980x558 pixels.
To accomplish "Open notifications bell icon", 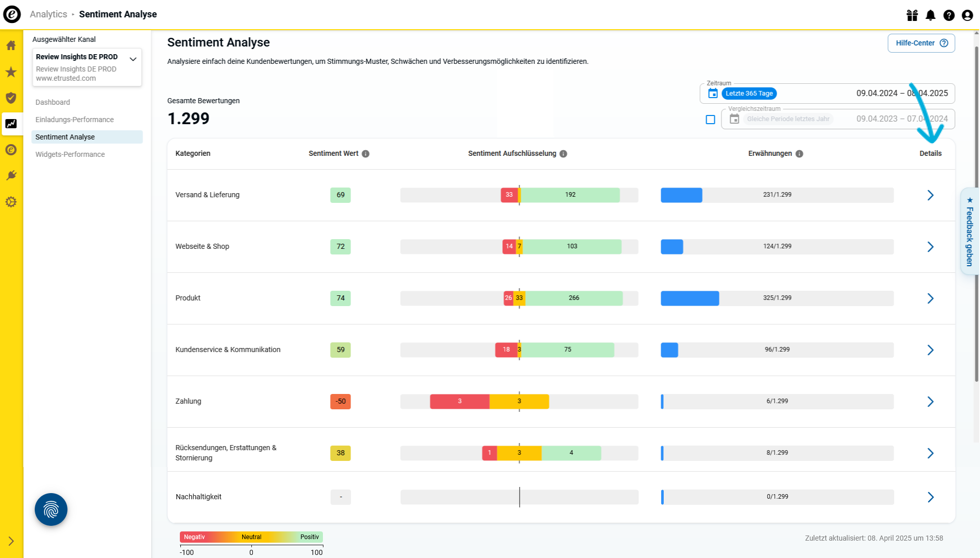I will coord(930,15).
